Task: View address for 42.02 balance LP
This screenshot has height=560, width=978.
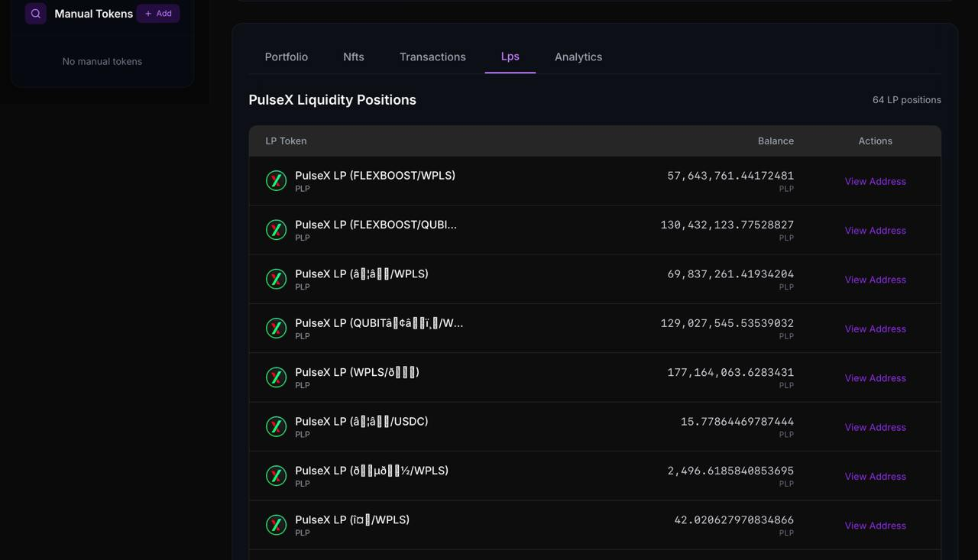Action: (x=875, y=526)
